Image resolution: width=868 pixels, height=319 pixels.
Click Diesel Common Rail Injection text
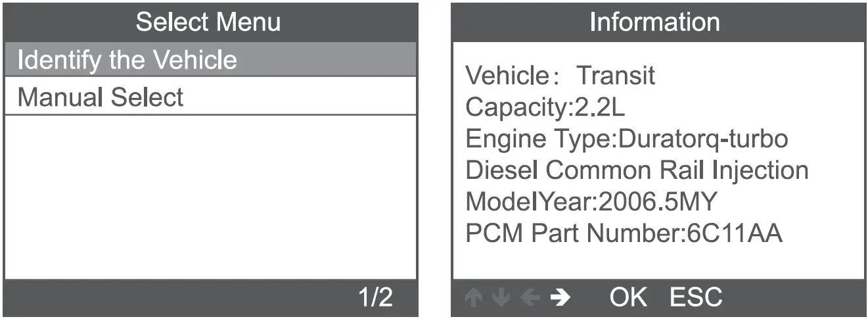(636, 170)
